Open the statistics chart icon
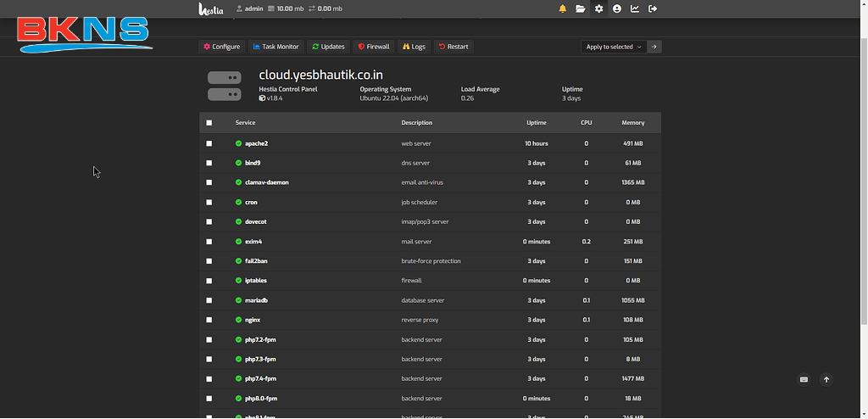Viewport: 868px width, 419px height. (x=635, y=8)
